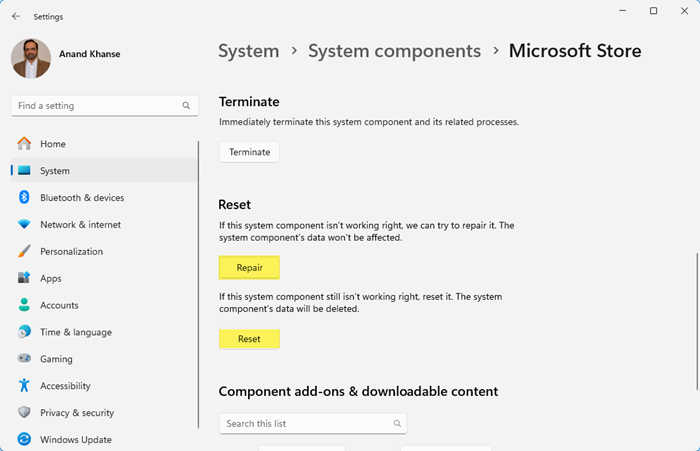Click the Accounts person icon

pos(24,305)
